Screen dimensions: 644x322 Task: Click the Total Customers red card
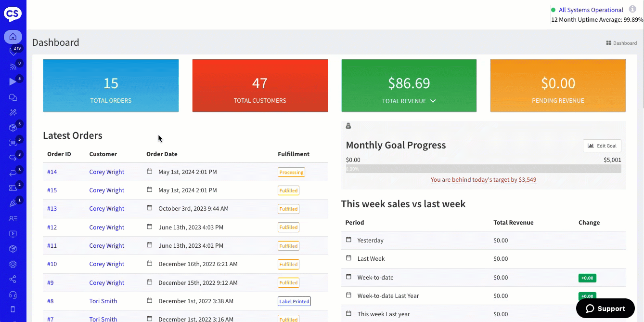click(x=260, y=86)
